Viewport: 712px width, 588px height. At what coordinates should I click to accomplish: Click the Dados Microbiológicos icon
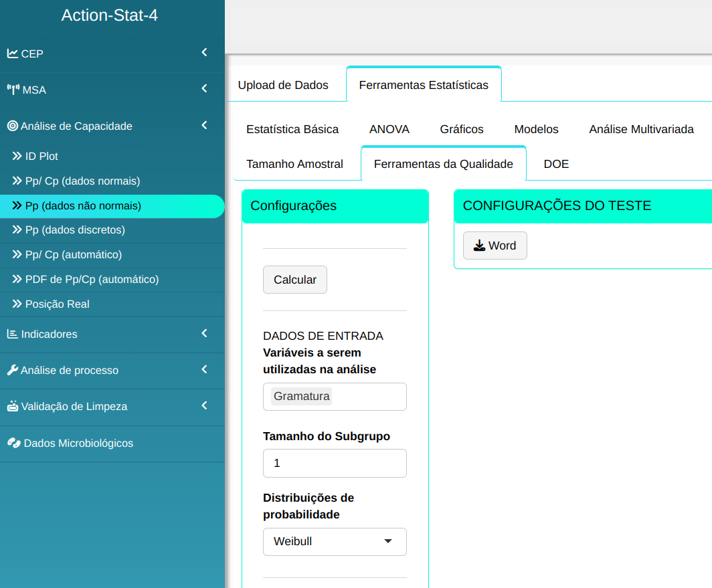[x=14, y=443]
